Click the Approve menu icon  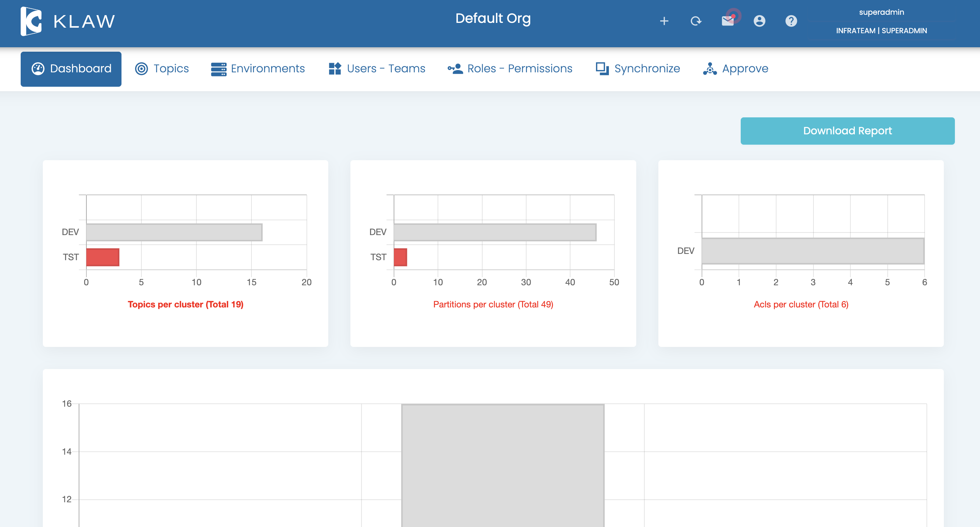709,69
